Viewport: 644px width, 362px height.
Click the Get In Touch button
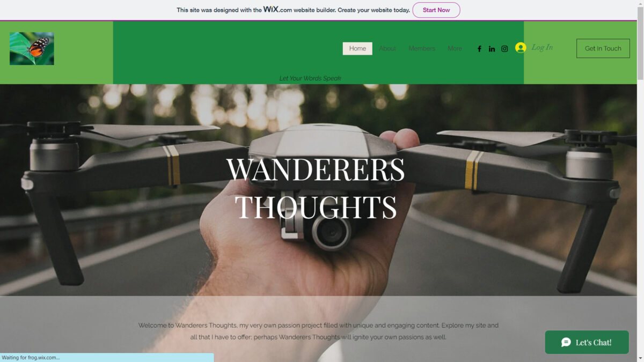coord(603,48)
